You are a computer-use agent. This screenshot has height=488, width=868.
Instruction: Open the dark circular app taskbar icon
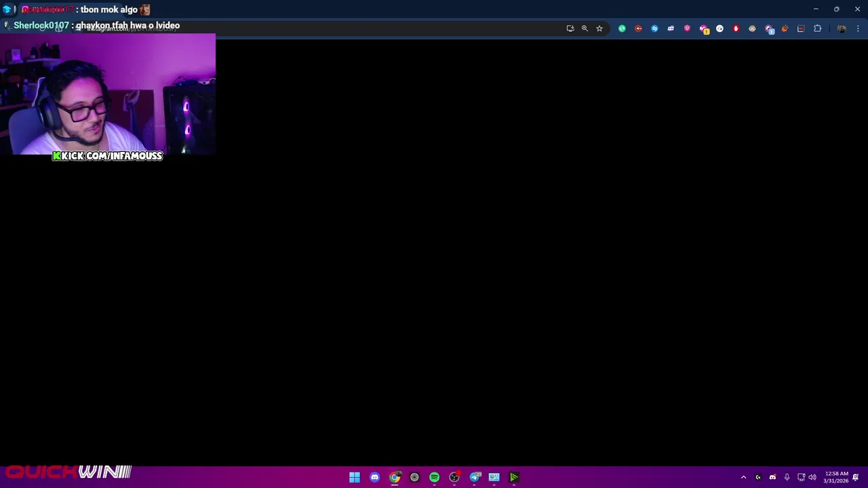(414, 477)
